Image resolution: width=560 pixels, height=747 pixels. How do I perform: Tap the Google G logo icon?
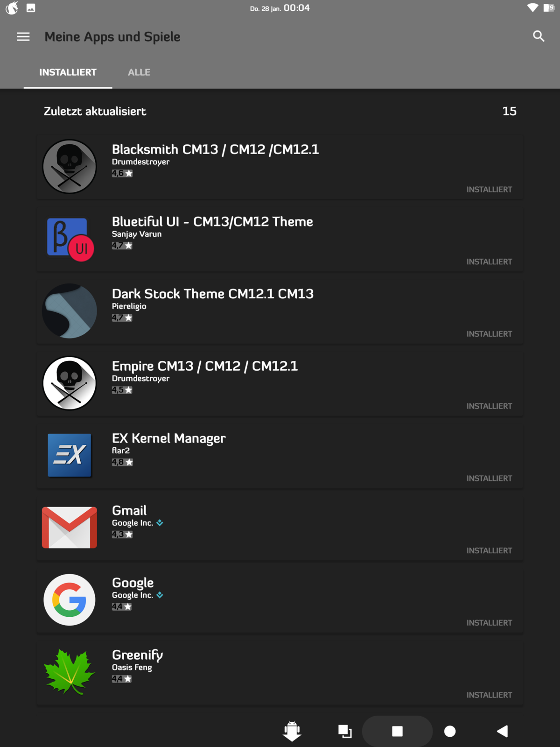tap(70, 600)
